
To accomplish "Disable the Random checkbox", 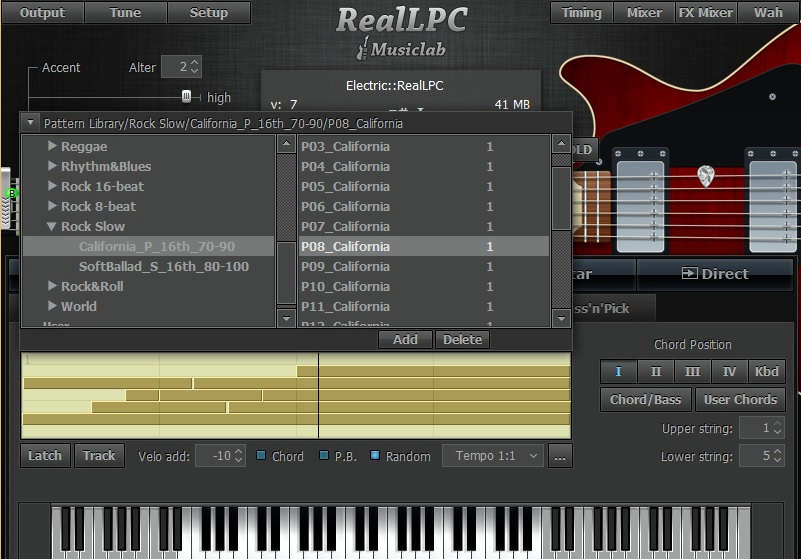I will [375, 456].
